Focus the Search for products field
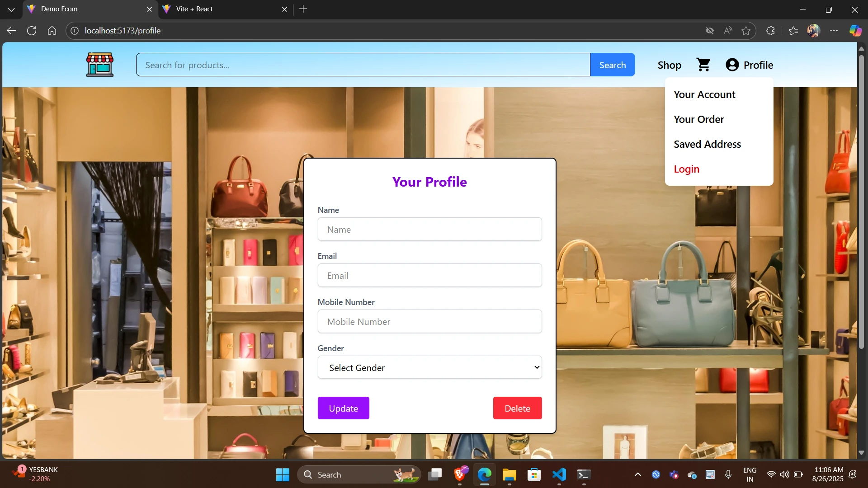 [363, 65]
